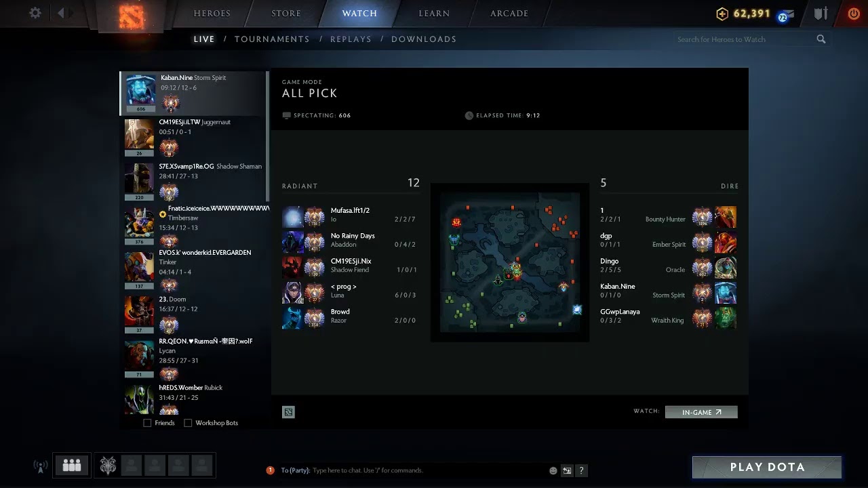Viewport: 868px width, 488px height.
Task: Click the Storm Spirit portrait on the Dire team
Action: click(x=726, y=293)
